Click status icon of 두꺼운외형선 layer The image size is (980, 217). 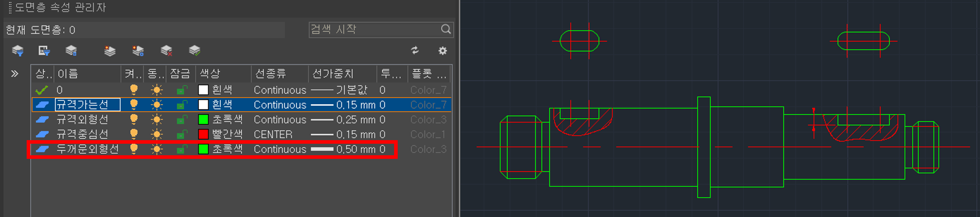click(42, 149)
